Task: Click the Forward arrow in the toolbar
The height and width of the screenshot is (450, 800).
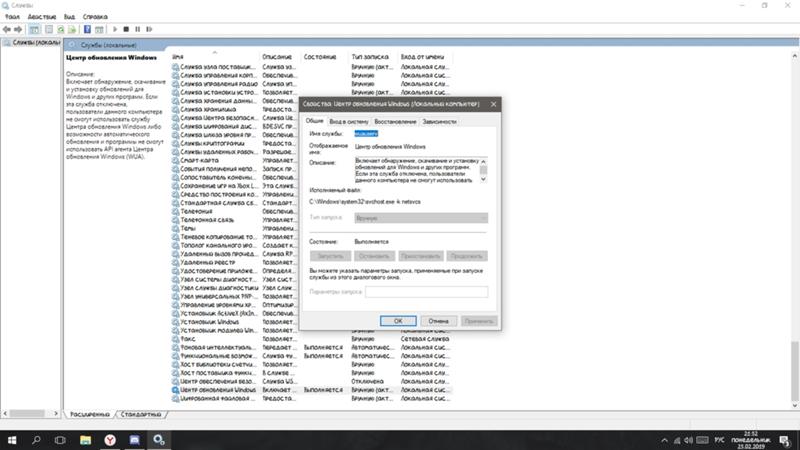Action: (18, 30)
